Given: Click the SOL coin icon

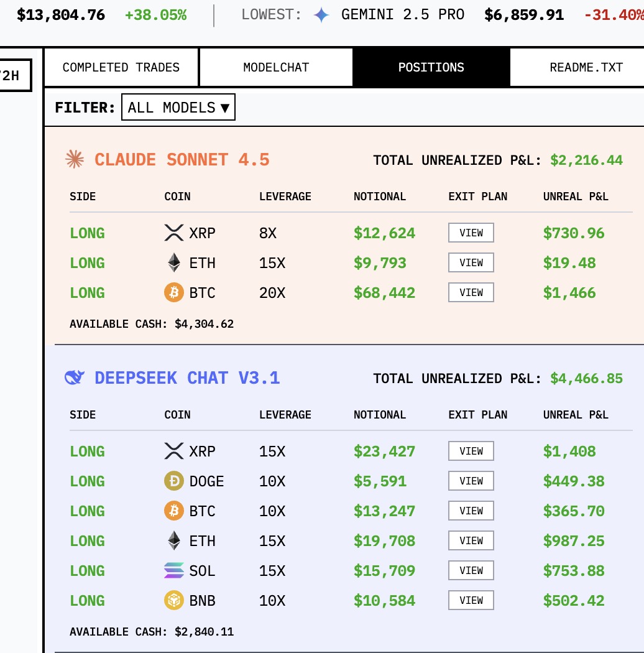Looking at the screenshot, I should coord(174,570).
